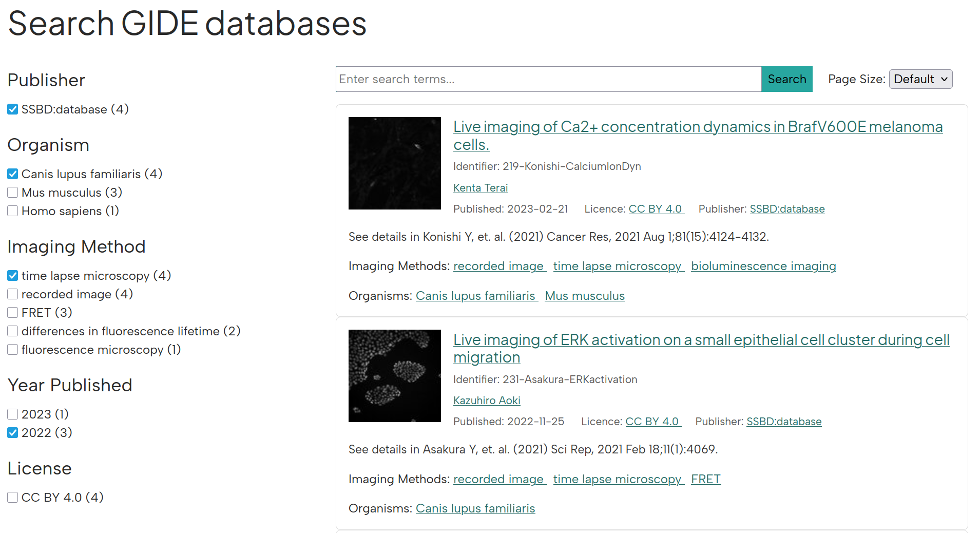Open the BrafV600E melanoma cells dataset title
Image resolution: width=980 pixels, height=533 pixels.
(698, 136)
